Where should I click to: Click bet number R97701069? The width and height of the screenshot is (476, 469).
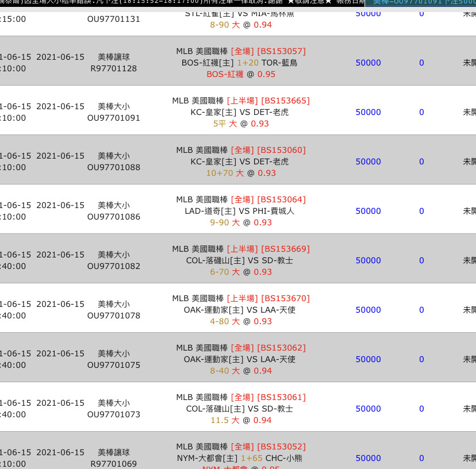pyautogui.click(x=113, y=464)
